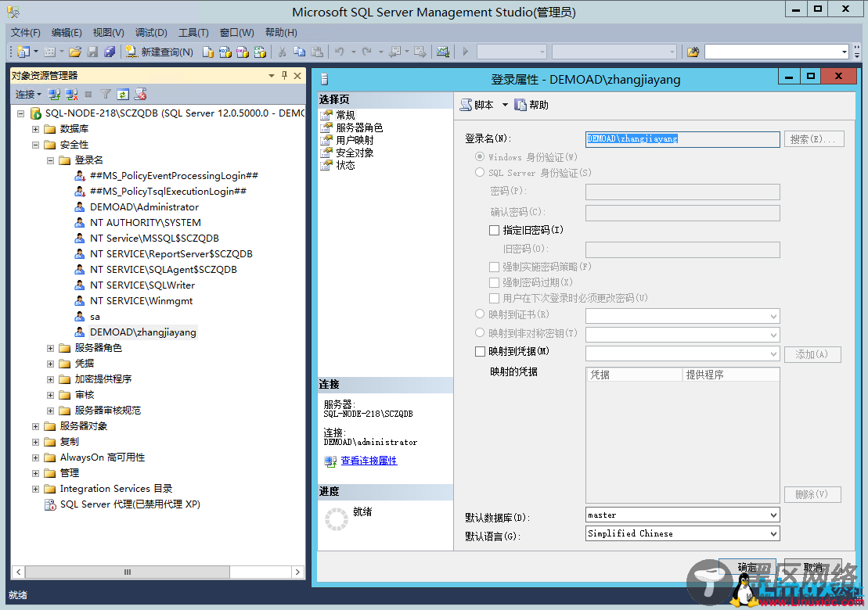Click the Activity Monitor toolbar icon
Viewport: 868px width, 610px height.
(443, 52)
